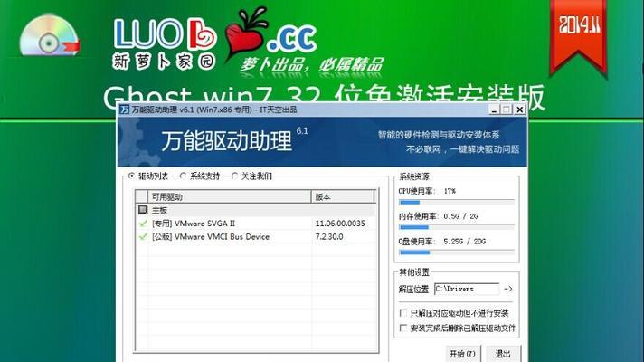
Task: Click the 万能驱动助理 banner title
Action: (226, 141)
